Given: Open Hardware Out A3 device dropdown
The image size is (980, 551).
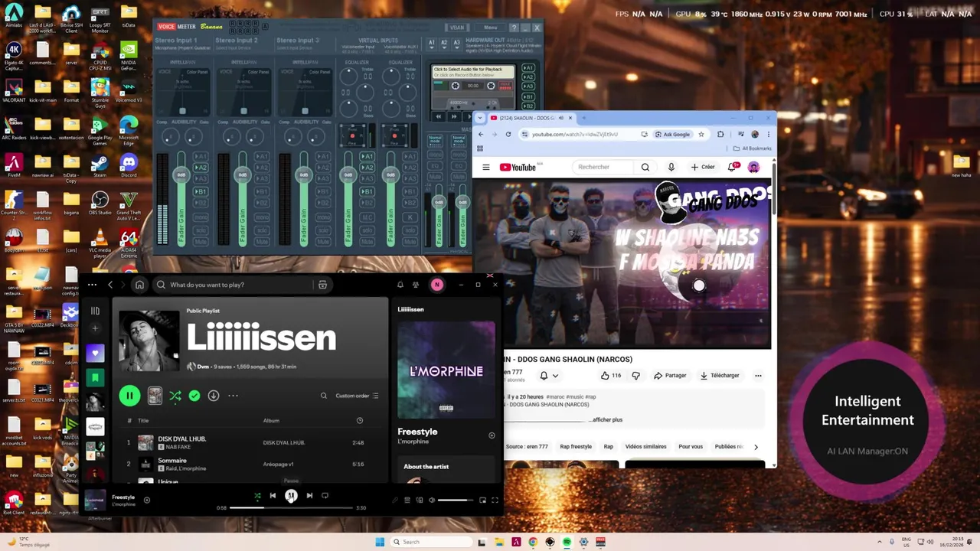Looking at the screenshot, I should point(456,44).
